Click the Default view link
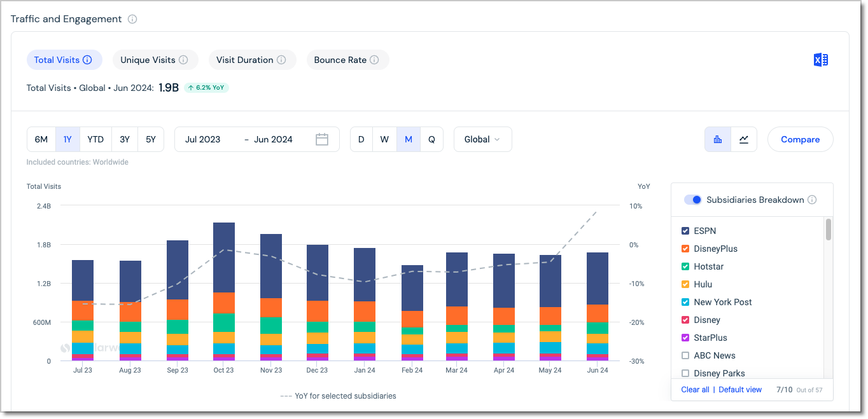This screenshot has width=868, height=419. coord(740,390)
